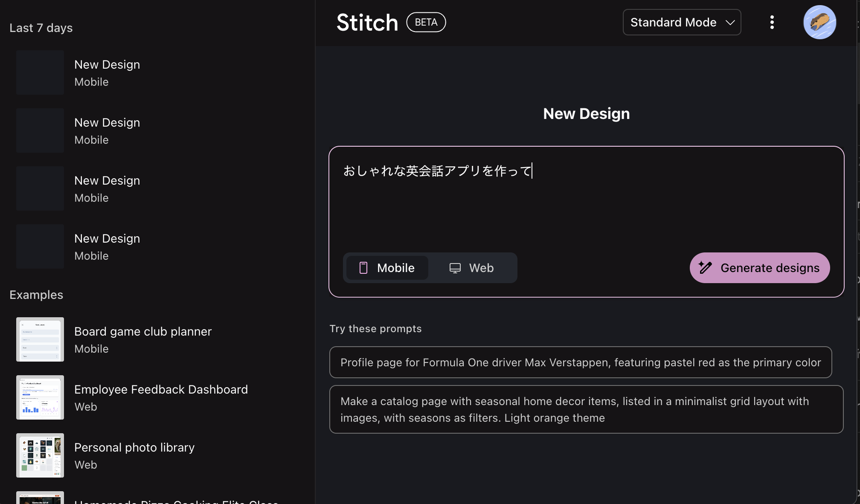Use the Formula One Max Verstappen prompt
This screenshot has width=860, height=504.
click(580, 362)
